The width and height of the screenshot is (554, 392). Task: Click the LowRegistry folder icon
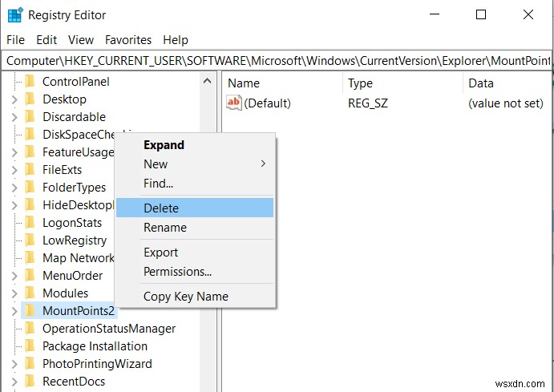30,240
